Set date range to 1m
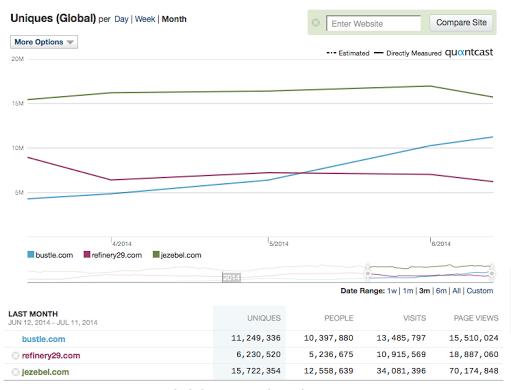Viewport: 511px width, 390px height. (408, 291)
